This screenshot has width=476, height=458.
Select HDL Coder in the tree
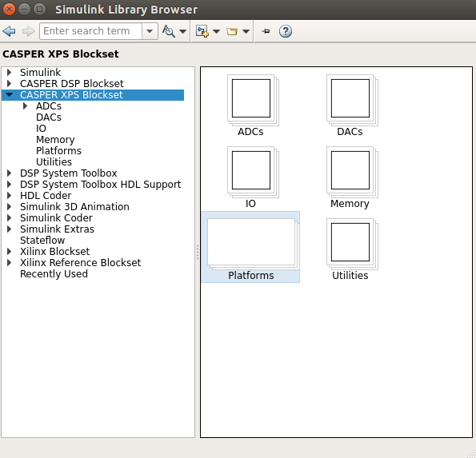click(46, 195)
